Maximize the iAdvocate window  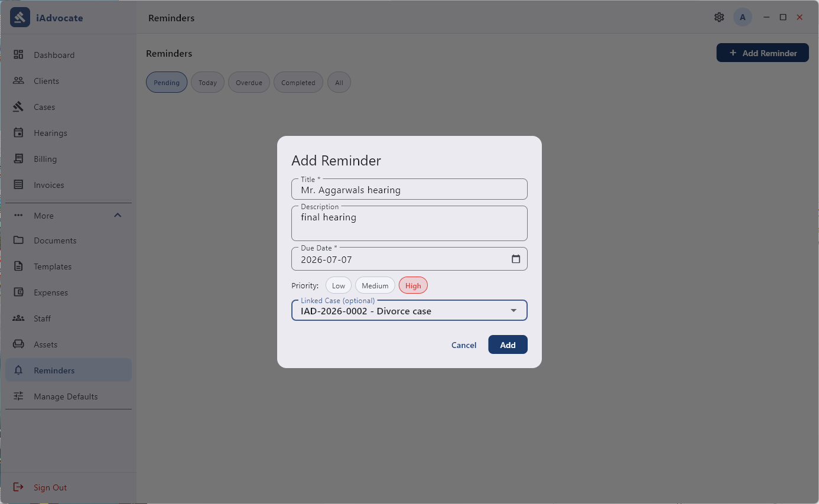pyautogui.click(x=783, y=17)
